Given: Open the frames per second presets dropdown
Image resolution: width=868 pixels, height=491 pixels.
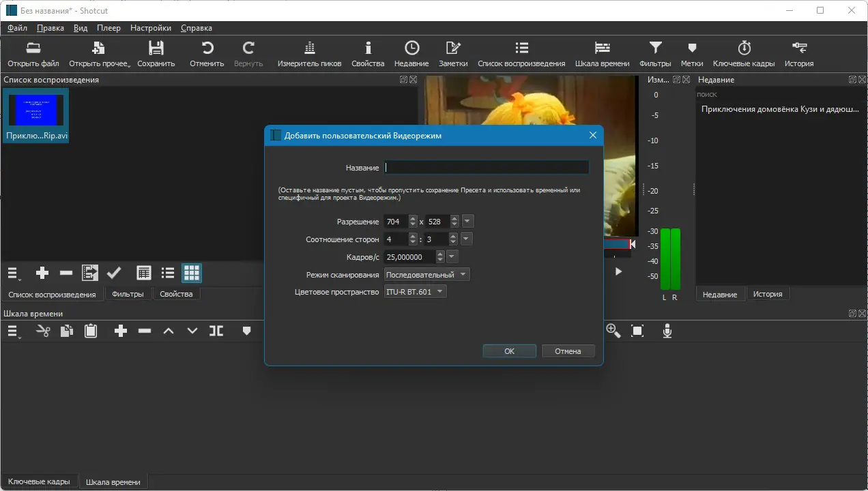Looking at the screenshot, I should pyautogui.click(x=452, y=256).
